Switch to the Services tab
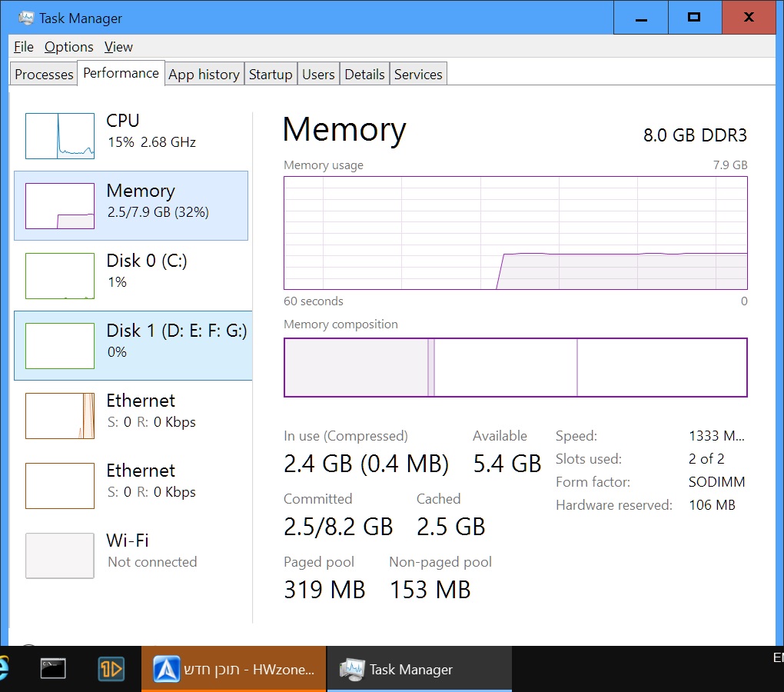The height and width of the screenshot is (692, 784). pos(418,74)
